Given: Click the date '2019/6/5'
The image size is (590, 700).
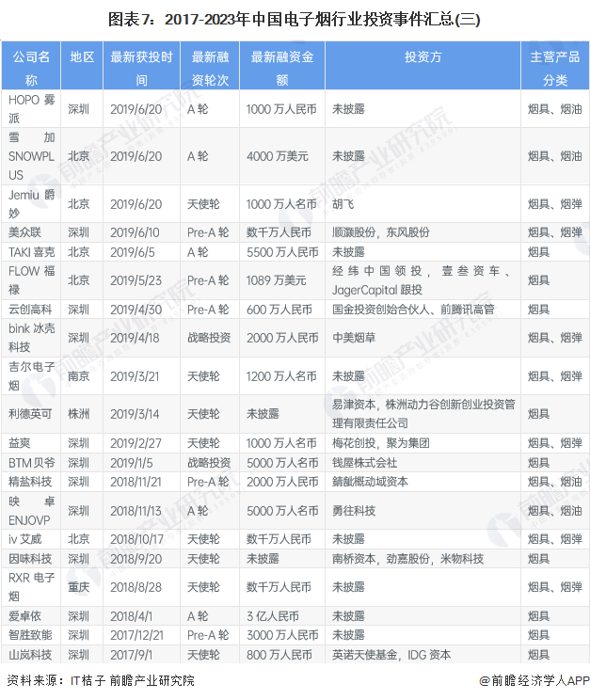Looking at the screenshot, I should [132, 252].
